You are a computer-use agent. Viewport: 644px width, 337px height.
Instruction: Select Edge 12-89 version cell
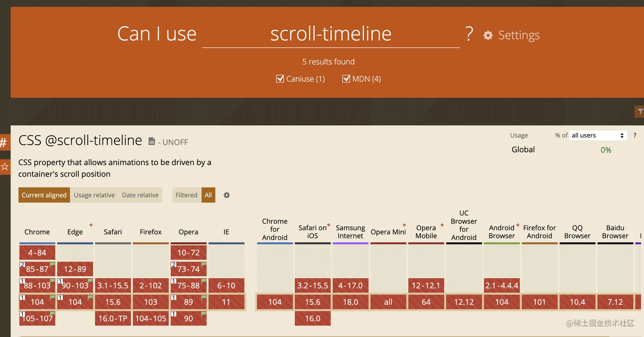(75, 269)
